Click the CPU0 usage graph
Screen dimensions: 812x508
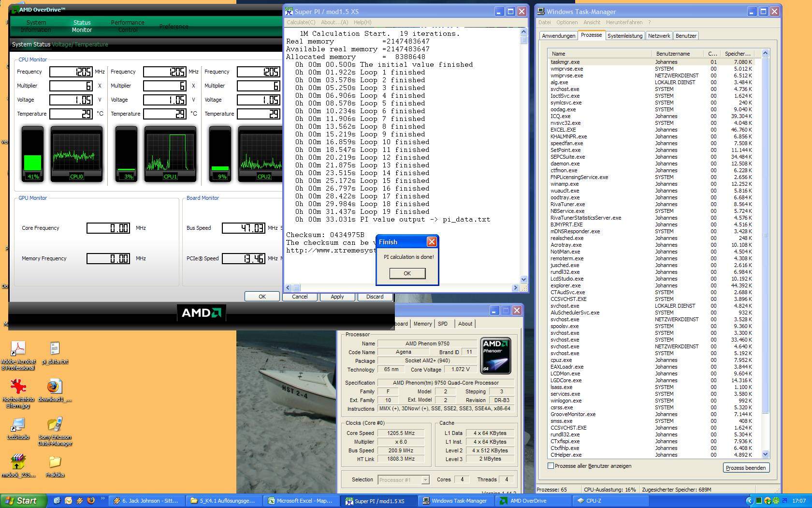pos(76,154)
